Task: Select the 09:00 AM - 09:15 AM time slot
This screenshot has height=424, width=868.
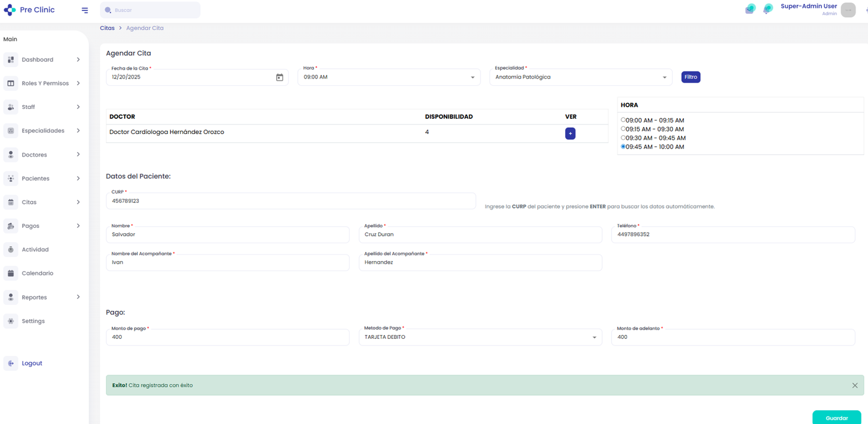Action: point(623,120)
